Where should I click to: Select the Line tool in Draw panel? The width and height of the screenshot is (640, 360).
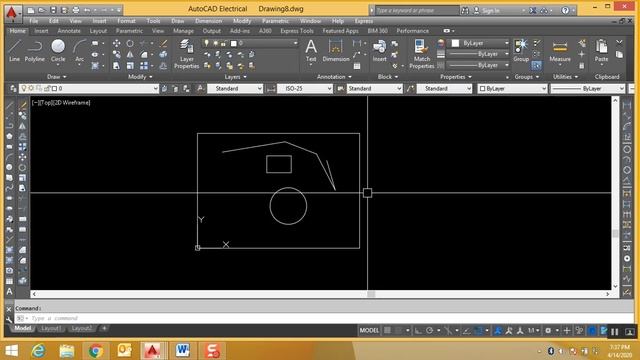tap(14, 51)
